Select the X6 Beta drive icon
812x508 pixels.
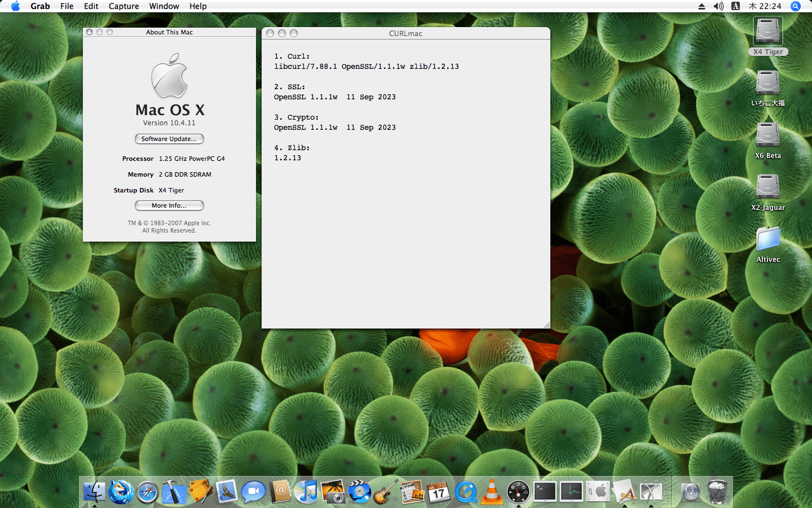(x=767, y=135)
